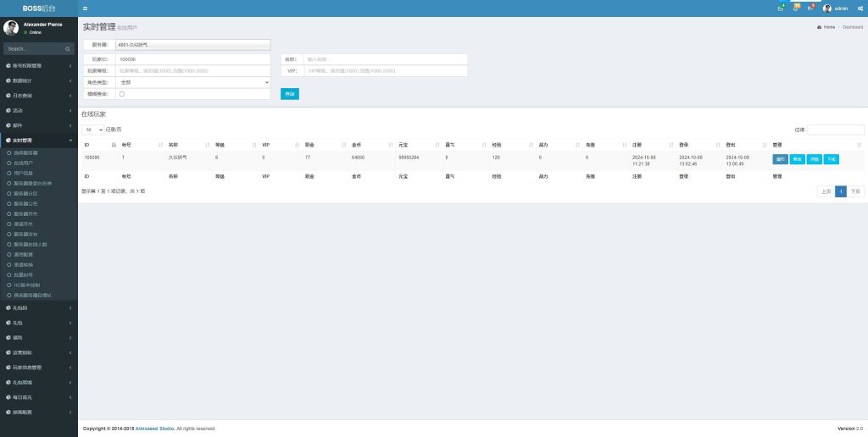Click the blue 查询 button

[x=289, y=94]
